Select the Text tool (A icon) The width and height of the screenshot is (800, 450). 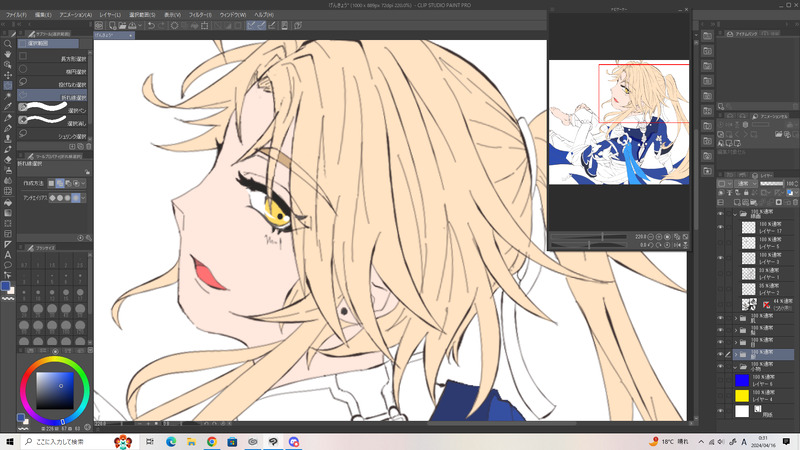click(x=8, y=255)
